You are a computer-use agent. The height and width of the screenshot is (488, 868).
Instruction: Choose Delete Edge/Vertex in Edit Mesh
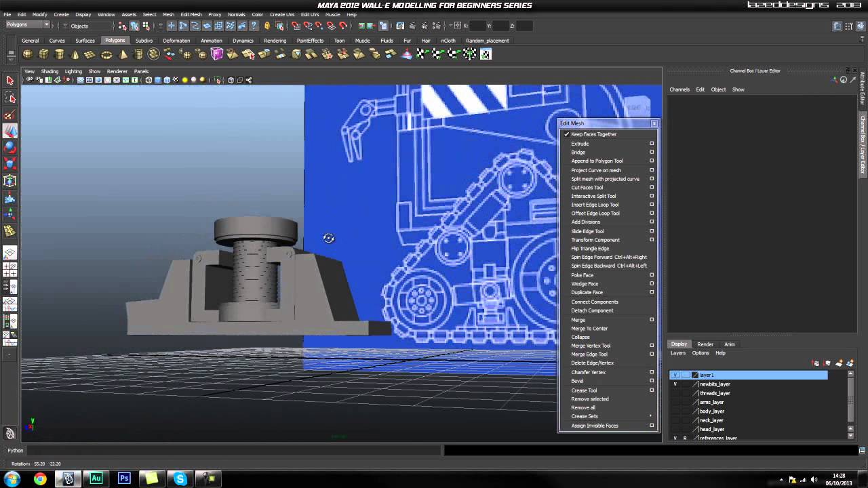coord(592,363)
